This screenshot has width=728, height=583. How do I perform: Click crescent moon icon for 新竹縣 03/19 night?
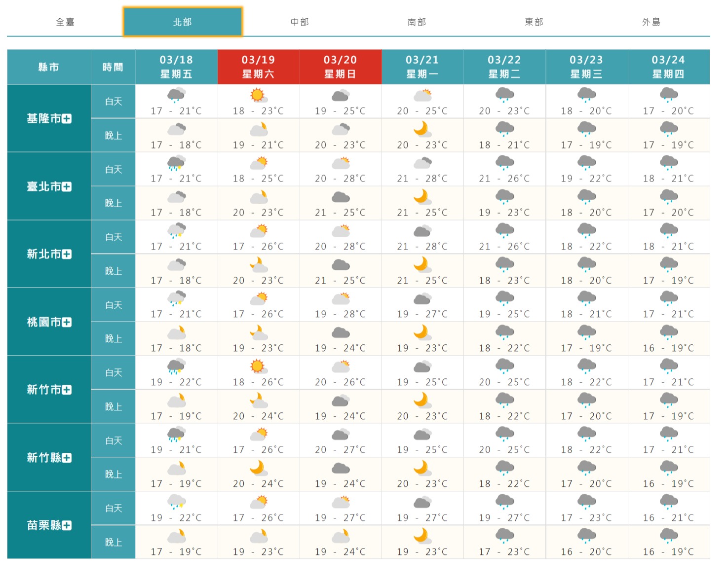[258, 468]
